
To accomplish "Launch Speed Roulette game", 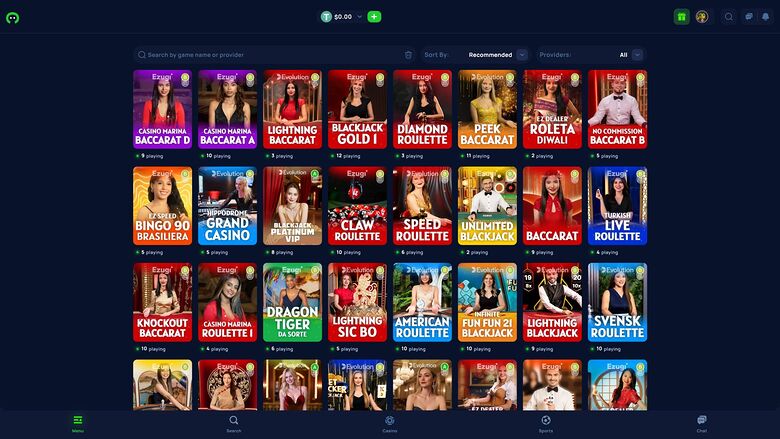I will 422,206.
